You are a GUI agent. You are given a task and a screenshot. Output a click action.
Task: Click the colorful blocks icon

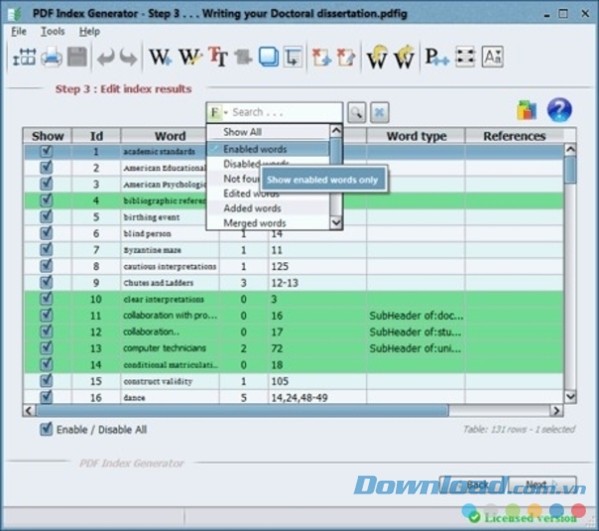click(526, 110)
